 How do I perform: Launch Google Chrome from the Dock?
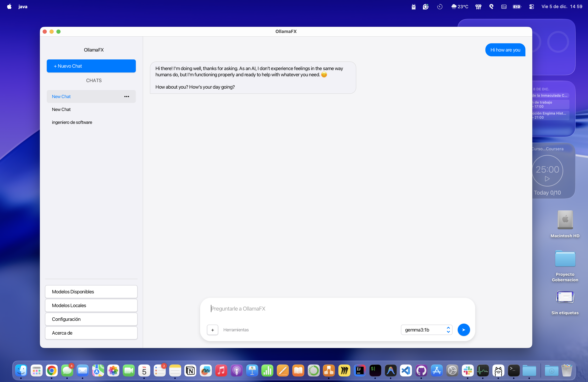pos(52,370)
